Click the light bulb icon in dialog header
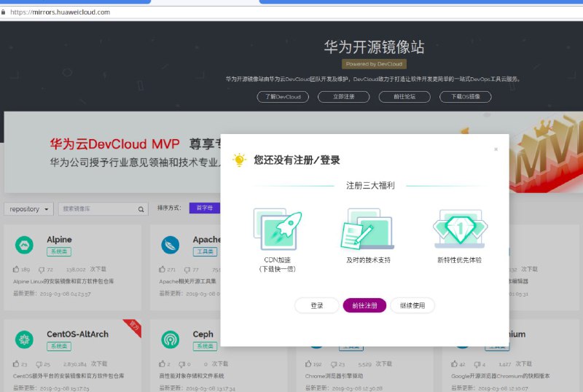The height and width of the screenshot is (392, 583). pyautogui.click(x=239, y=160)
